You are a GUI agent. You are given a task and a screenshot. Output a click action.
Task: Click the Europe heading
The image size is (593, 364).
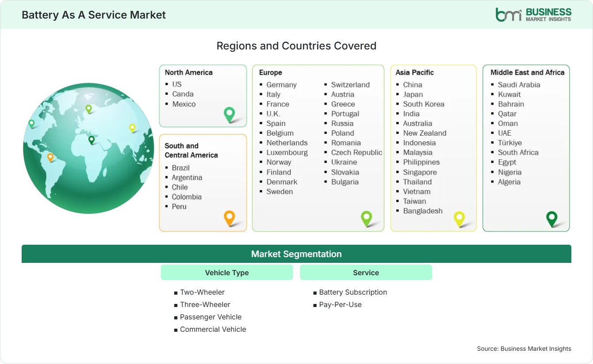[x=270, y=72]
